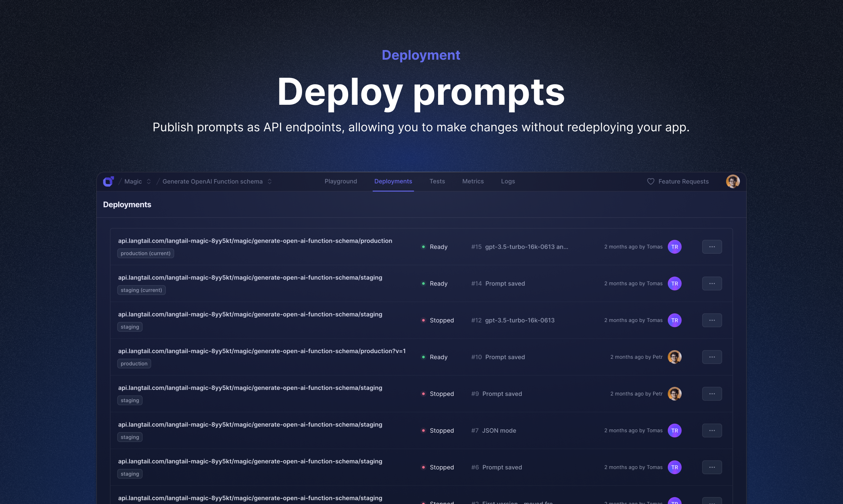Expand the Generate OpenAI Function schema selector
Screen dimensions: 843x504
[269, 181]
